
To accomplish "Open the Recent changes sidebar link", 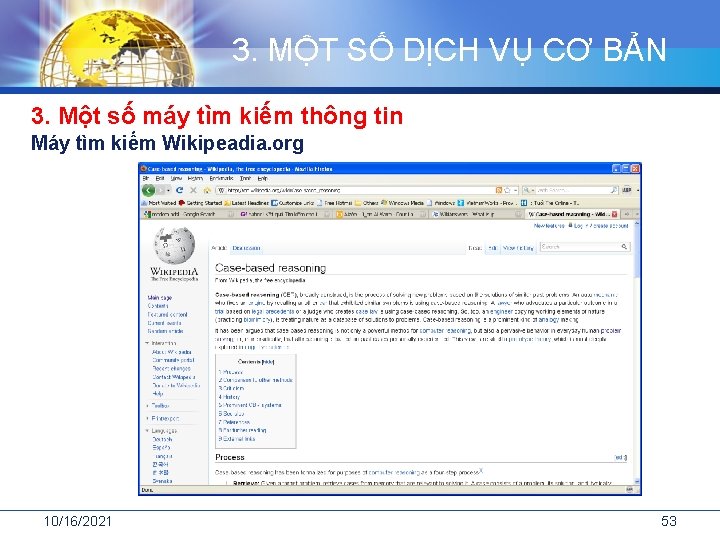I will pyautogui.click(x=171, y=368).
